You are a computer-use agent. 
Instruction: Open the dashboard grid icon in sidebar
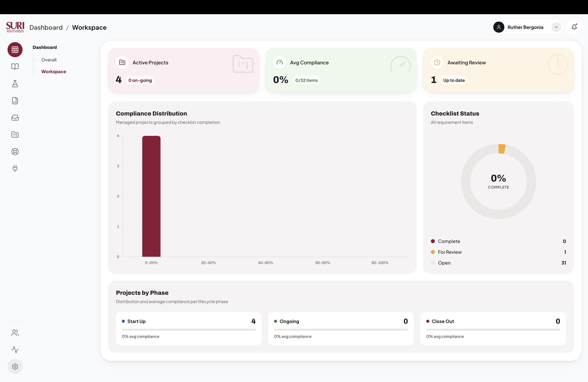pos(15,50)
